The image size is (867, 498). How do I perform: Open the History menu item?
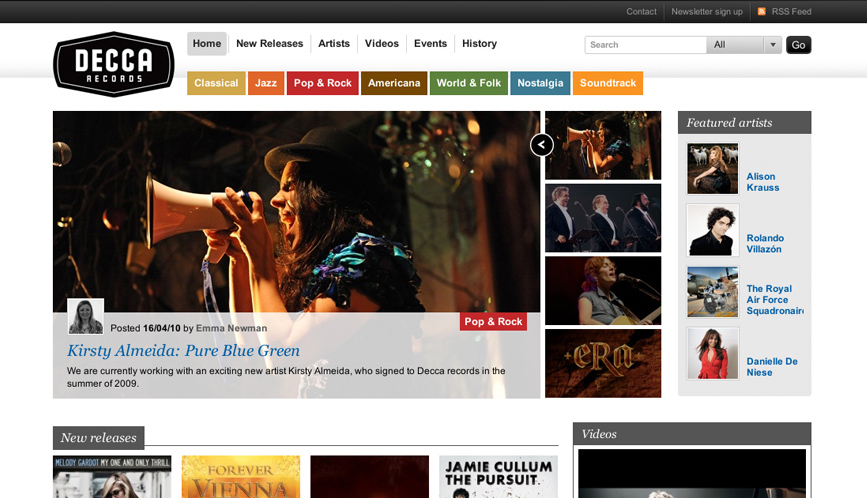[479, 44]
